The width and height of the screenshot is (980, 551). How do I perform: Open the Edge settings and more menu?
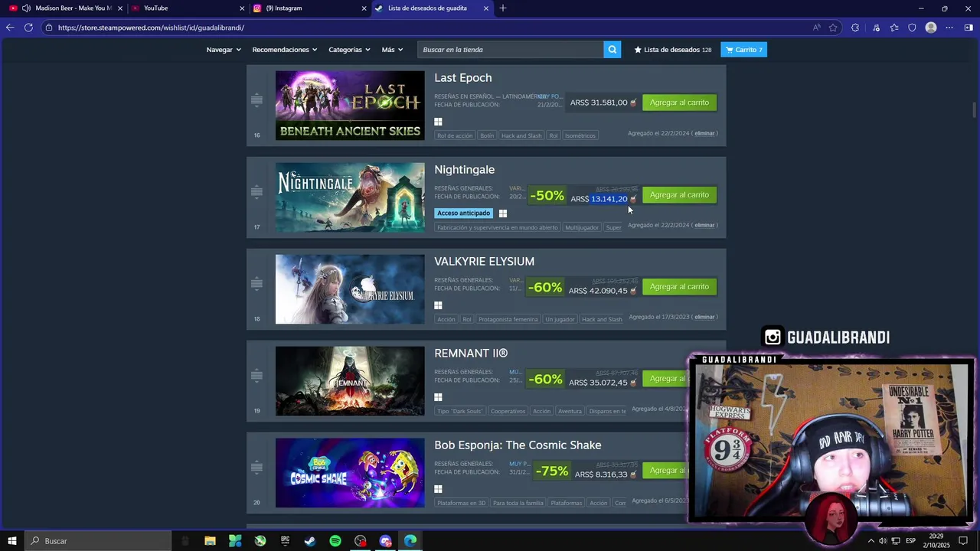(949, 28)
